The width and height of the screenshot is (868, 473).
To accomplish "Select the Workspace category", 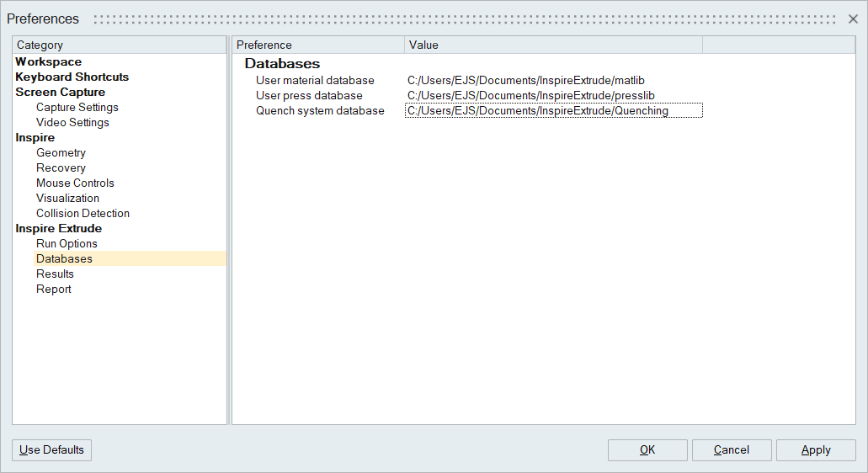I will [x=49, y=62].
